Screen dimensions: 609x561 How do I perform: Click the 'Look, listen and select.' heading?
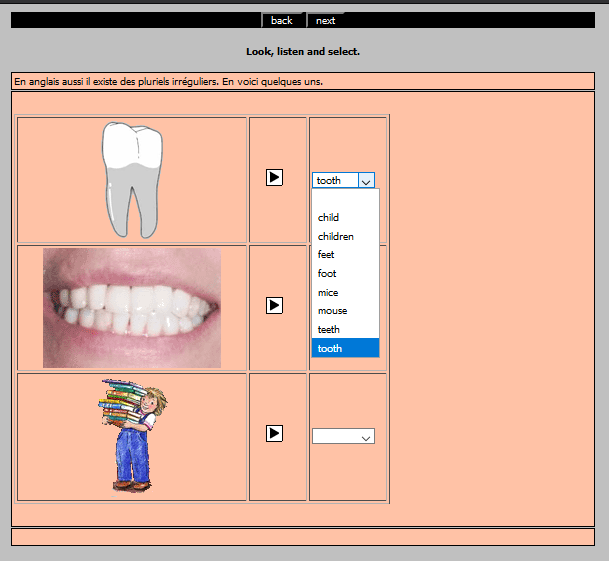coord(303,51)
